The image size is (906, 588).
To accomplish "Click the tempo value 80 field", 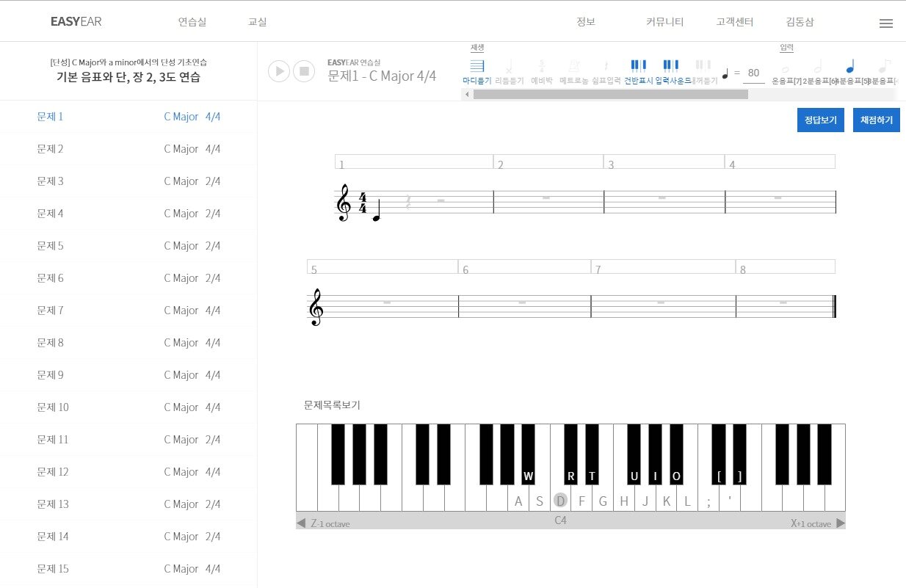I will click(x=753, y=73).
